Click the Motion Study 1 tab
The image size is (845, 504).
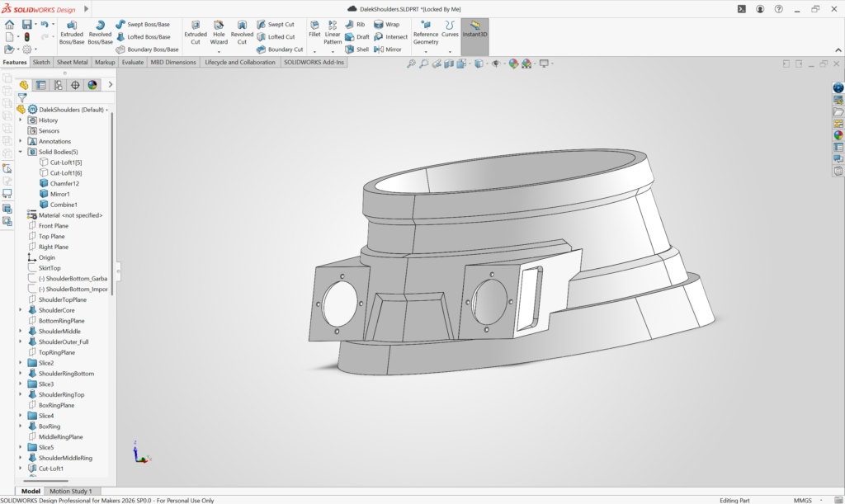point(71,492)
